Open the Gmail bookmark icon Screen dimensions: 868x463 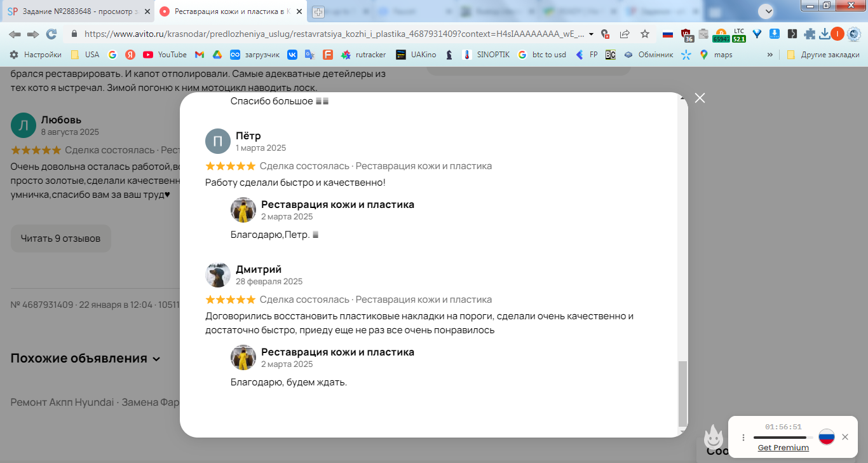(200, 55)
